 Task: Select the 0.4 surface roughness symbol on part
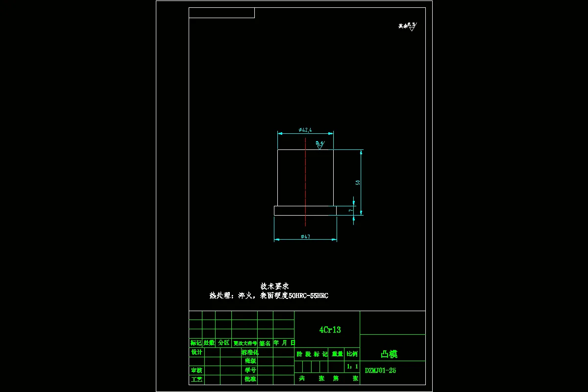pyautogui.click(x=319, y=145)
